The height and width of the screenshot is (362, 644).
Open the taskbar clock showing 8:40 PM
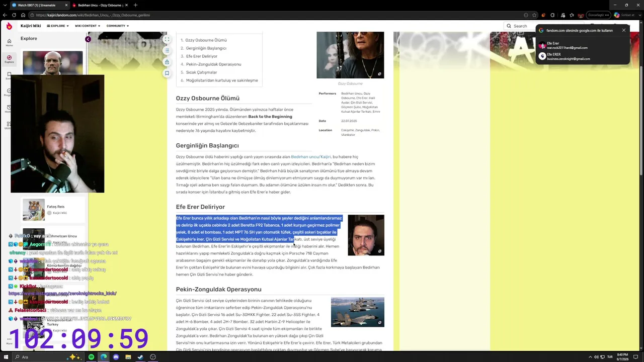(622, 357)
